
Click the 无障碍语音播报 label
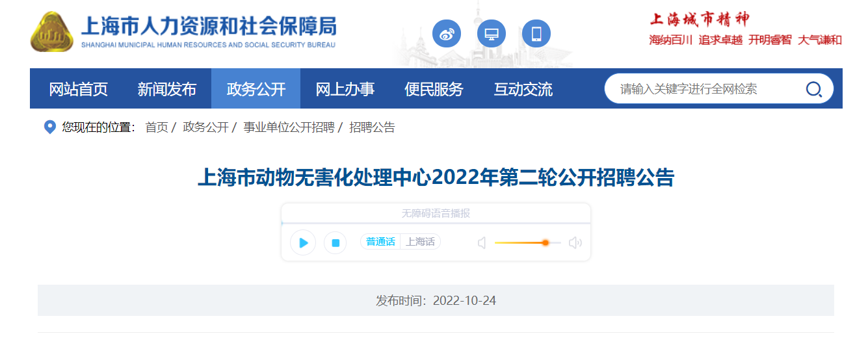coord(436,213)
